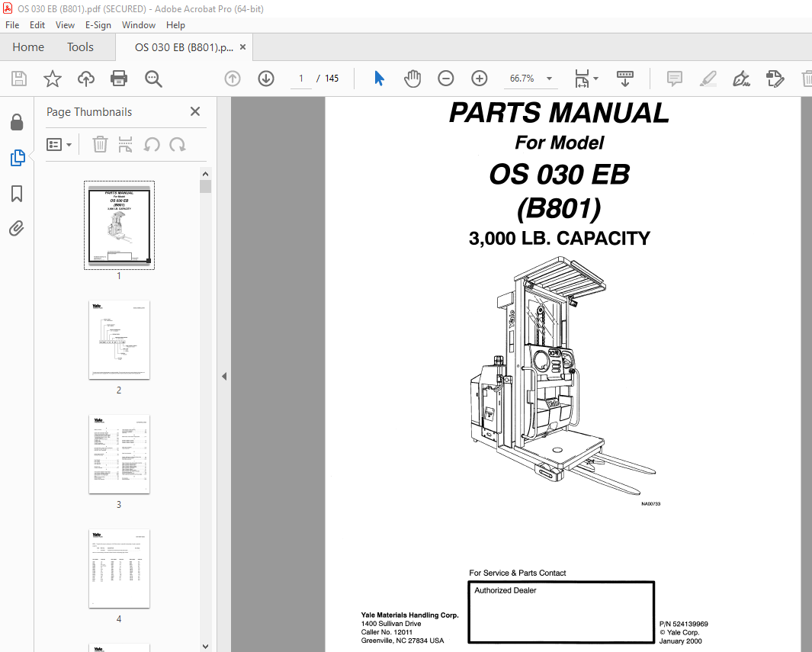Open the Window menu
The image size is (812, 652).
coord(138,25)
